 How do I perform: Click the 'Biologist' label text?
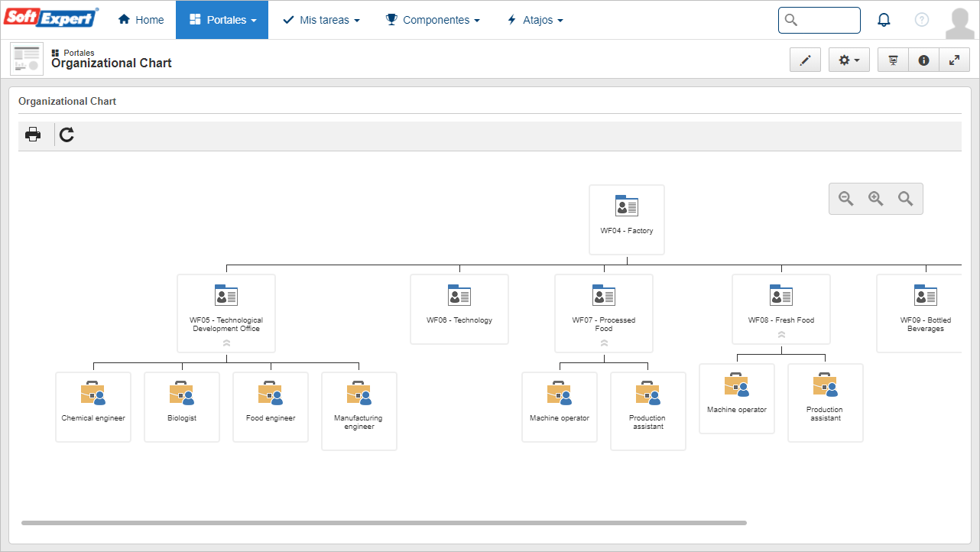tap(182, 418)
